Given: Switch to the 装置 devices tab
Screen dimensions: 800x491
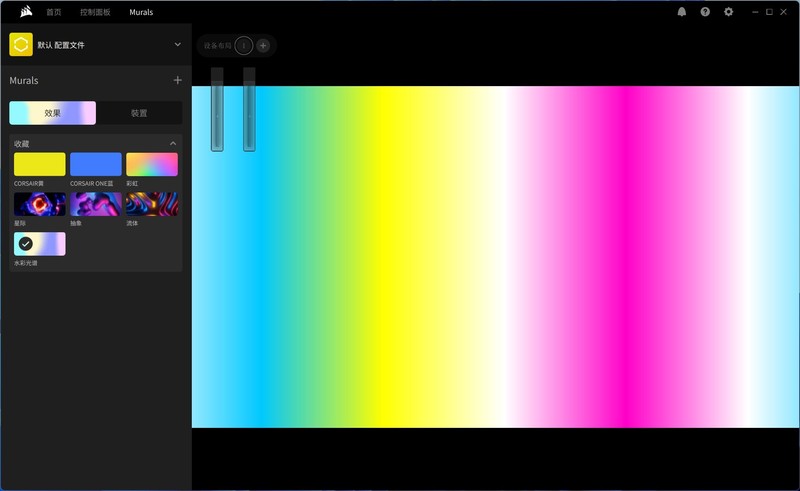Looking at the screenshot, I should click(x=139, y=113).
